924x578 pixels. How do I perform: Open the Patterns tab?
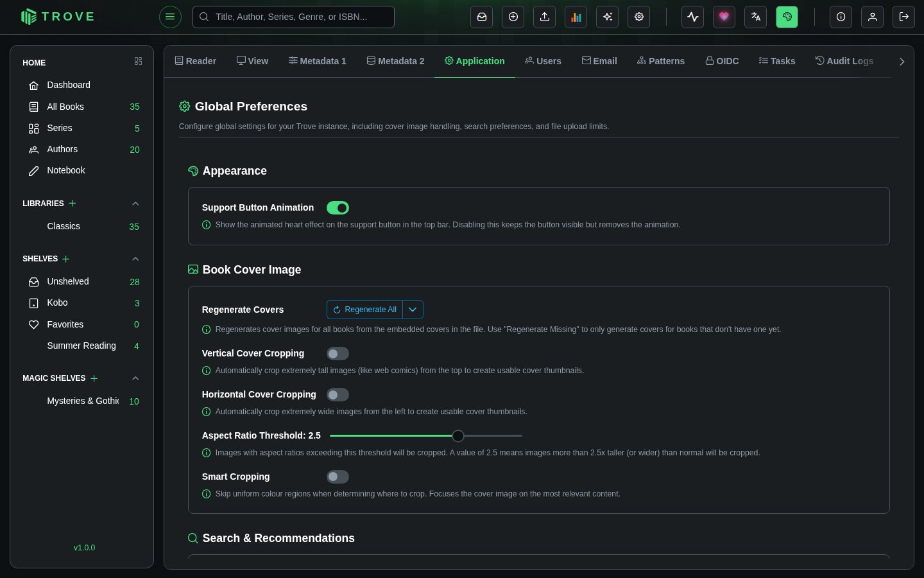[661, 61]
